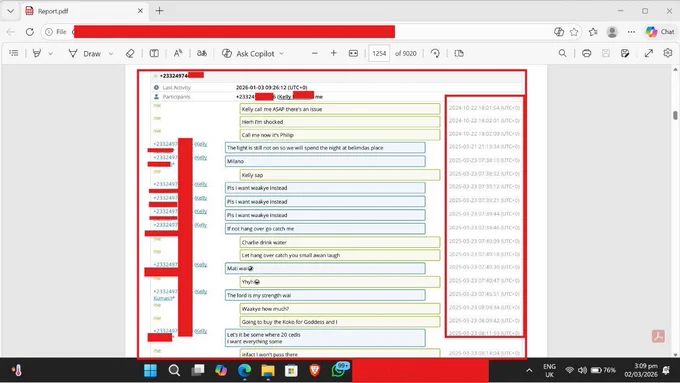Open the browser profile menu
Image resolution: width=680 pixels, height=383 pixels.
pos(612,32)
